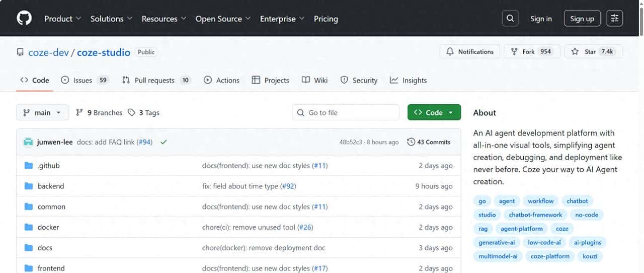Viewport: 644px width, 273px height.
Task: Open the 43 Commits history
Action: (429, 142)
